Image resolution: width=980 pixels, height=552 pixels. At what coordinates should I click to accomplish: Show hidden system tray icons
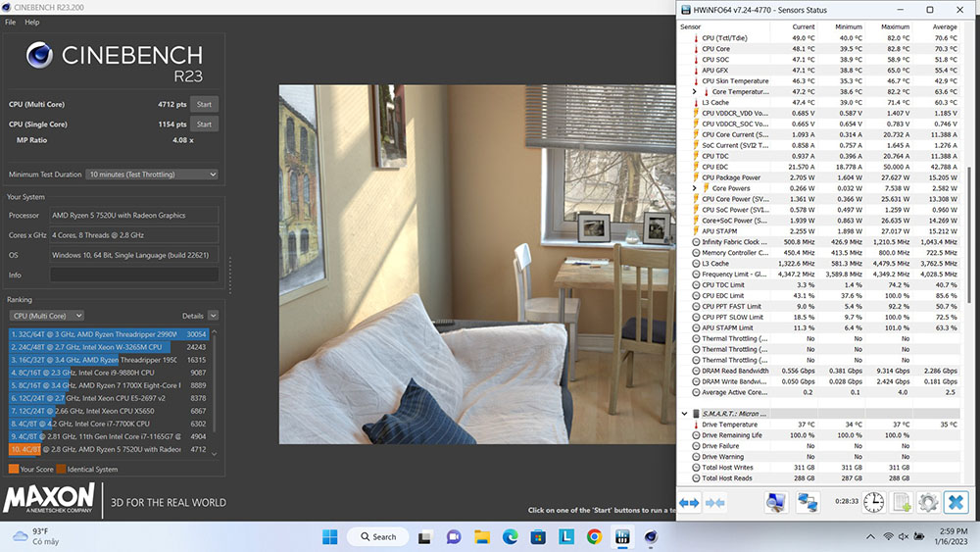click(870, 536)
